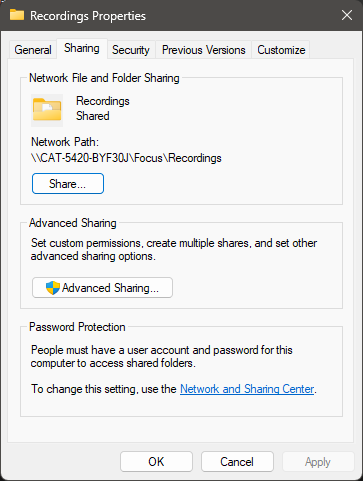Follow the Network and Sharing Center link
The image size is (363, 481).
point(247,389)
